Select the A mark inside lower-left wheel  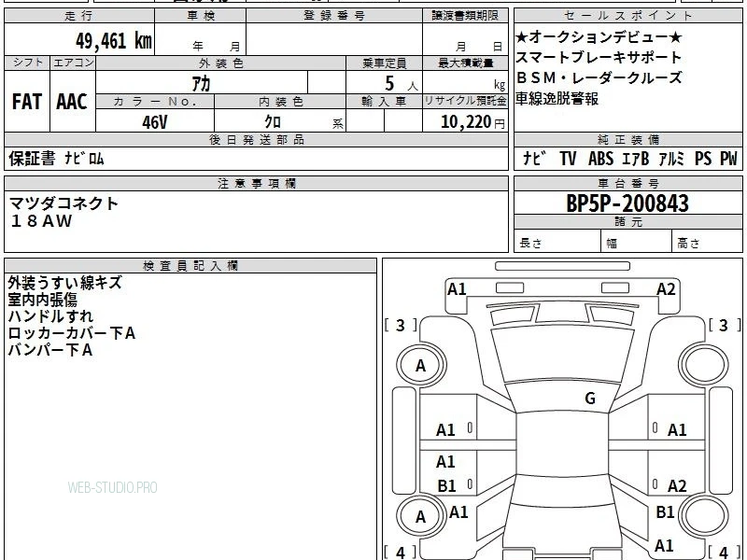[420, 517]
